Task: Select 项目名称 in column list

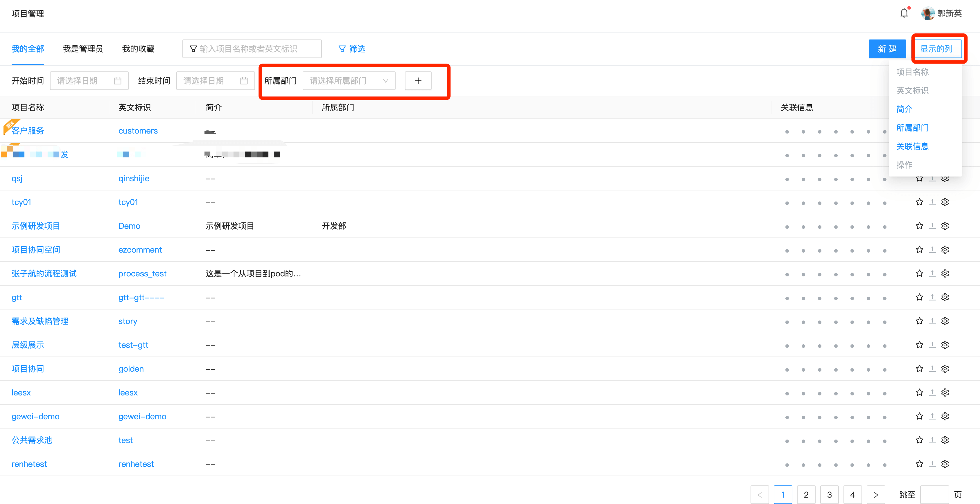Action: coord(925,72)
